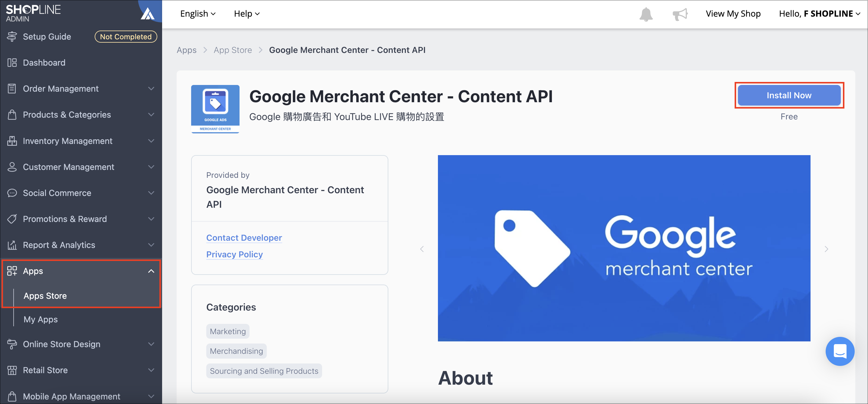The height and width of the screenshot is (404, 868).
Task: Expand the Promotions & Reward chevron
Action: click(x=151, y=219)
